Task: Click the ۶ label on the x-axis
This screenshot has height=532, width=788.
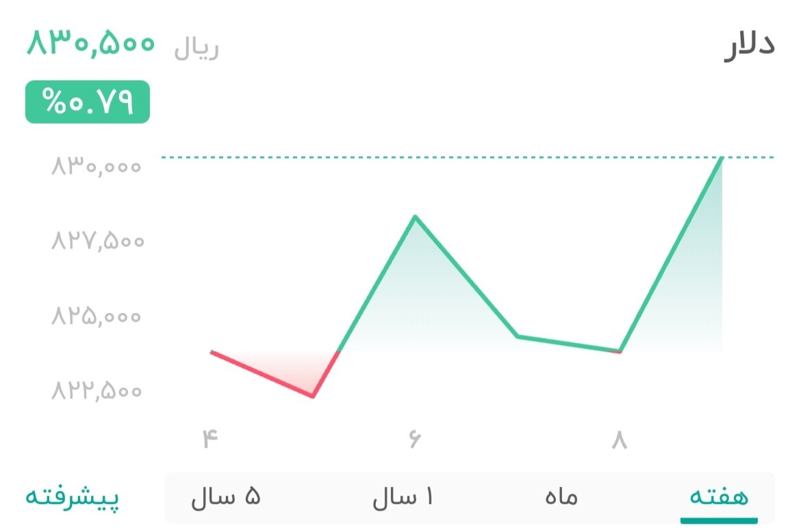Action: point(416,439)
